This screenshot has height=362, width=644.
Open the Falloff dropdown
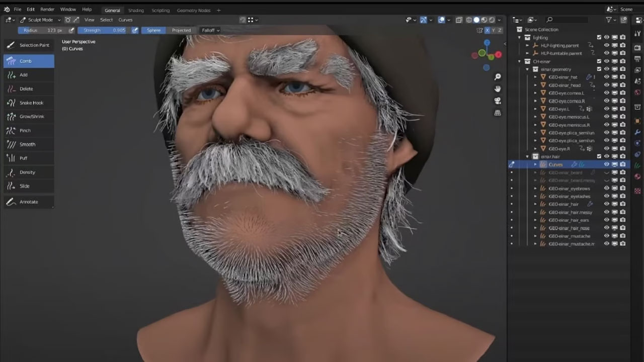click(x=210, y=30)
